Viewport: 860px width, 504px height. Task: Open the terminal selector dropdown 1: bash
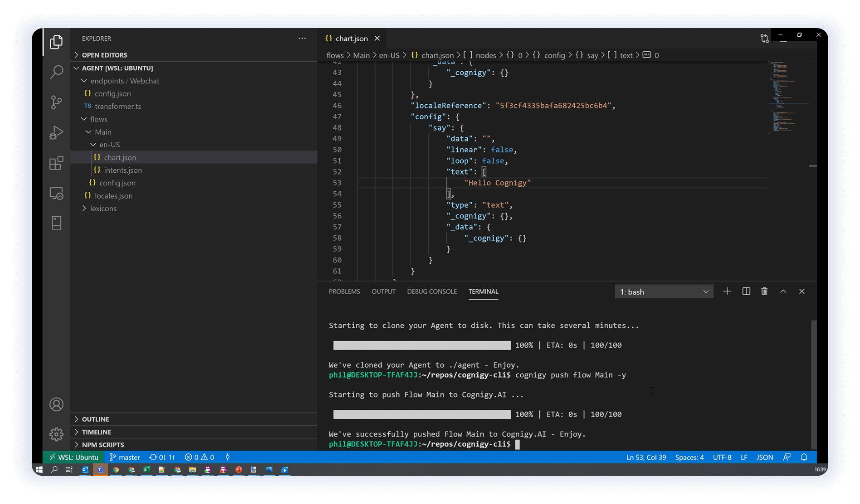point(664,291)
